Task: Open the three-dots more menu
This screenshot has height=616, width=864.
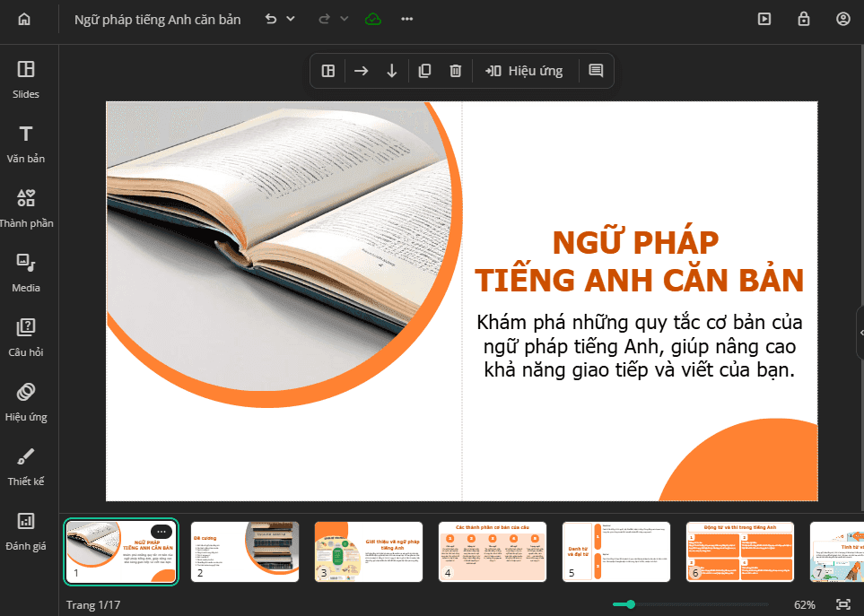Action: coord(406,19)
